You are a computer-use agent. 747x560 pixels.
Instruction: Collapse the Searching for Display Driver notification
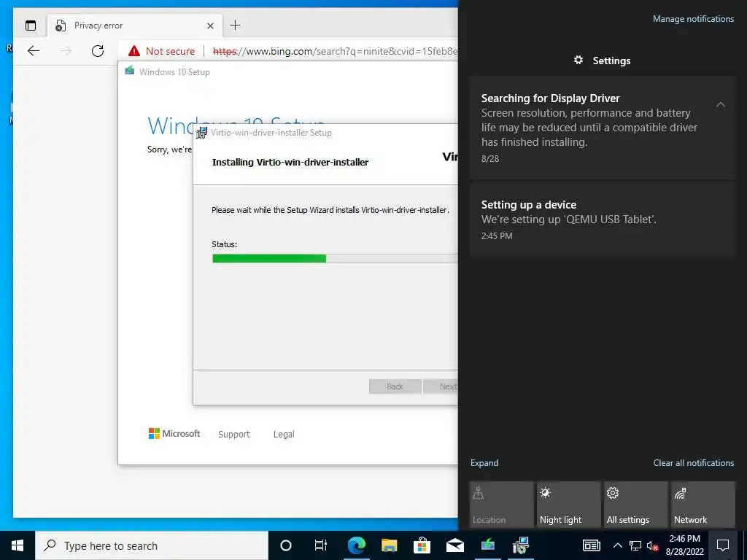click(x=721, y=104)
